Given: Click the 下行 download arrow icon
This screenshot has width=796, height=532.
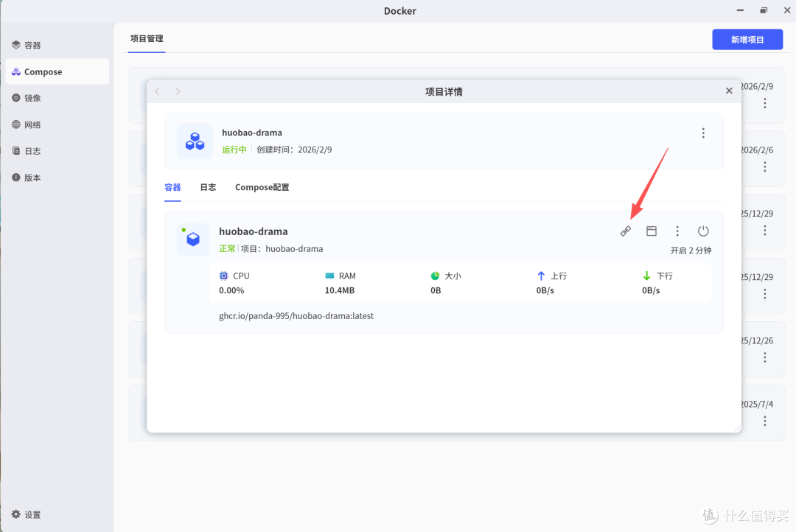Looking at the screenshot, I should click(x=647, y=276).
